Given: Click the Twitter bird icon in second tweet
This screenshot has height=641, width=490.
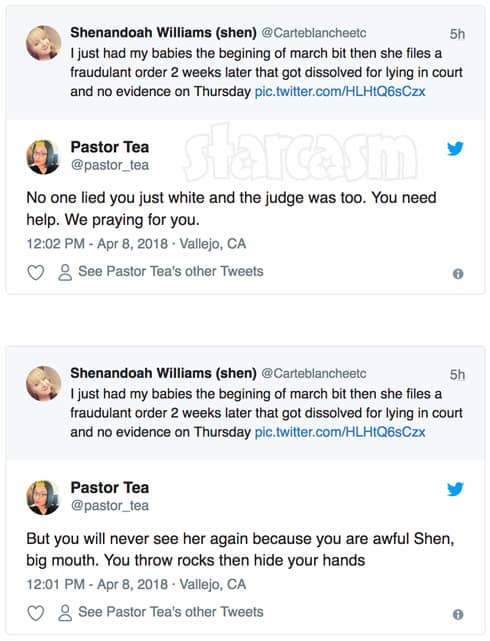Looking at the screenshot, I should [455, 489].
